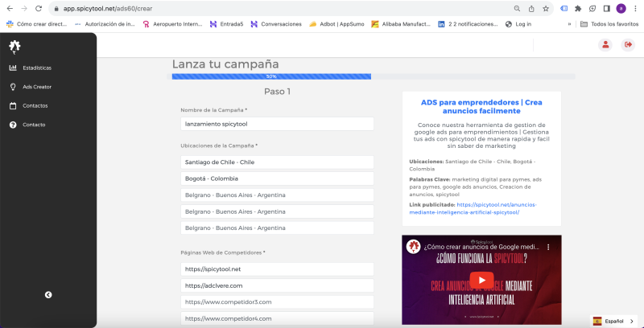
Task: Click the red logout icon
Action: 628,45
